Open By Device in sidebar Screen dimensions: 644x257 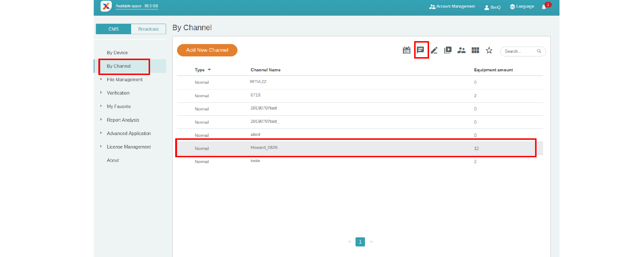117,53
